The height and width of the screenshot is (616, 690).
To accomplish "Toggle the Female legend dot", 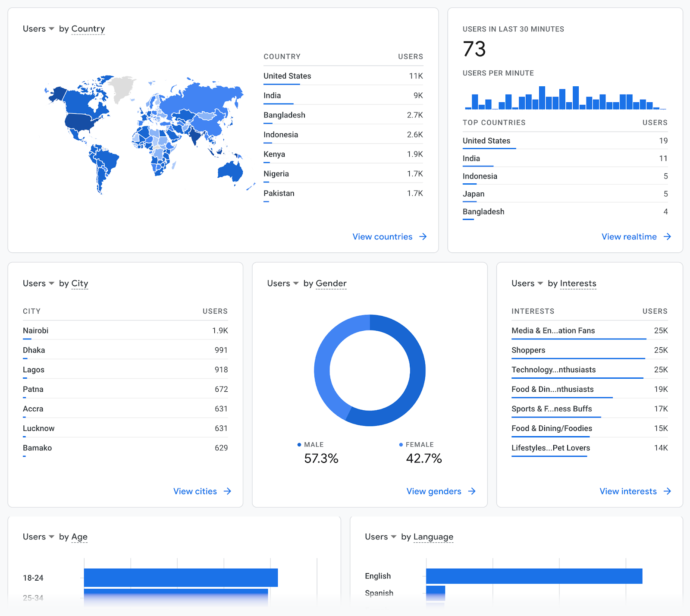I will coord(400,444).
